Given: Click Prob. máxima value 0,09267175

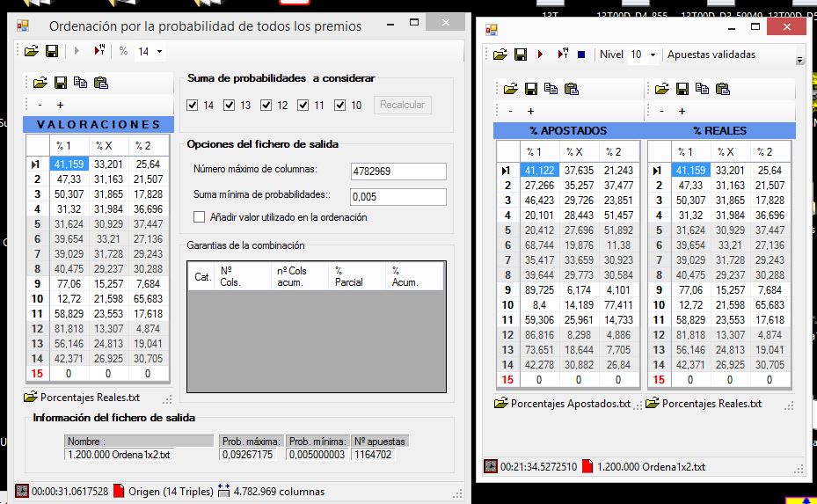Looking at the screenshot, I should tap(248, 455).
